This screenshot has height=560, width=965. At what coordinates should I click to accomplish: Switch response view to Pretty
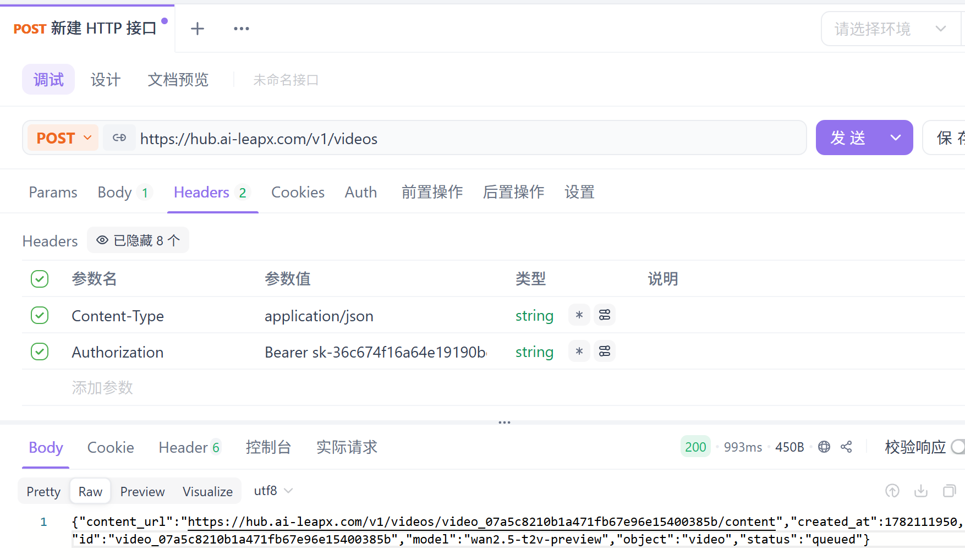[43, 491]
